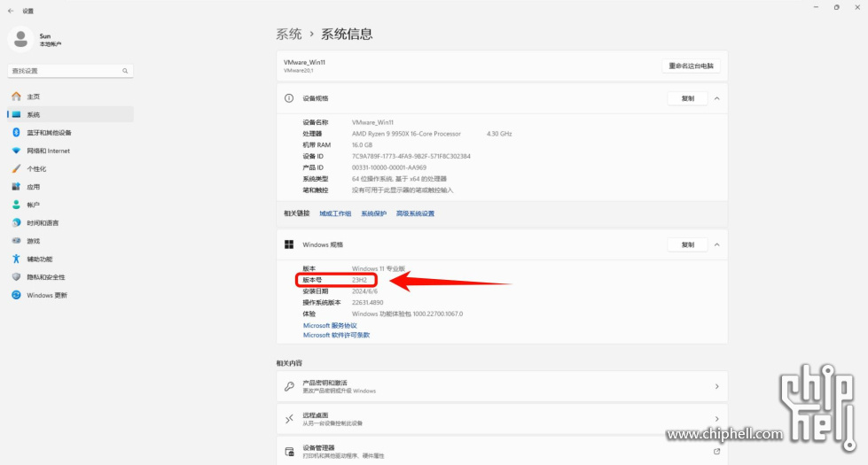Click the external link icon on Device Manager row
The height and width of the screenshot is (465, 868).
coord(717,451)
